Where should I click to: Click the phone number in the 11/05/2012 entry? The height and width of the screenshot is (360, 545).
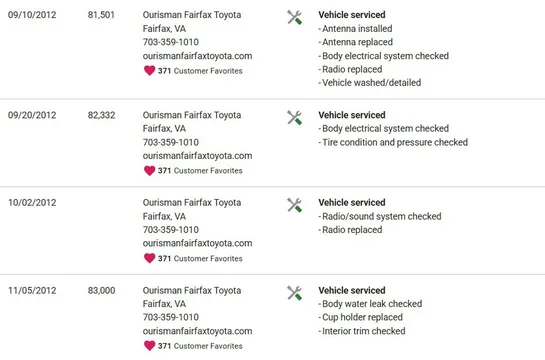(171, 317)
